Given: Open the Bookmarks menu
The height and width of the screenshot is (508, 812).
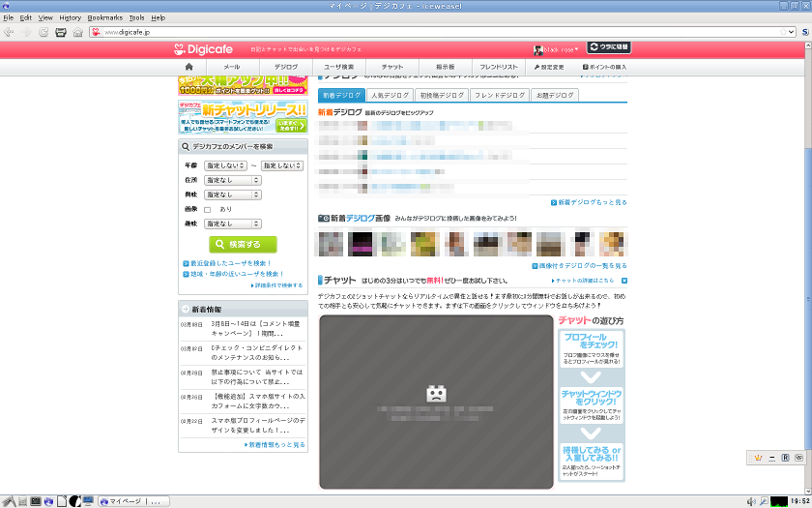Looking at the screenshot, I should 104,17.
